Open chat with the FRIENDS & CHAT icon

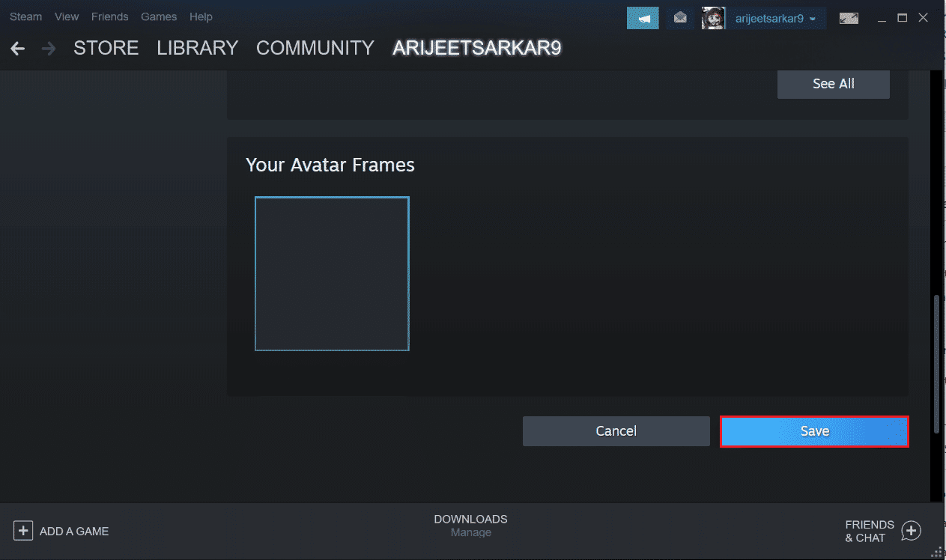click(x=911, y=531)
